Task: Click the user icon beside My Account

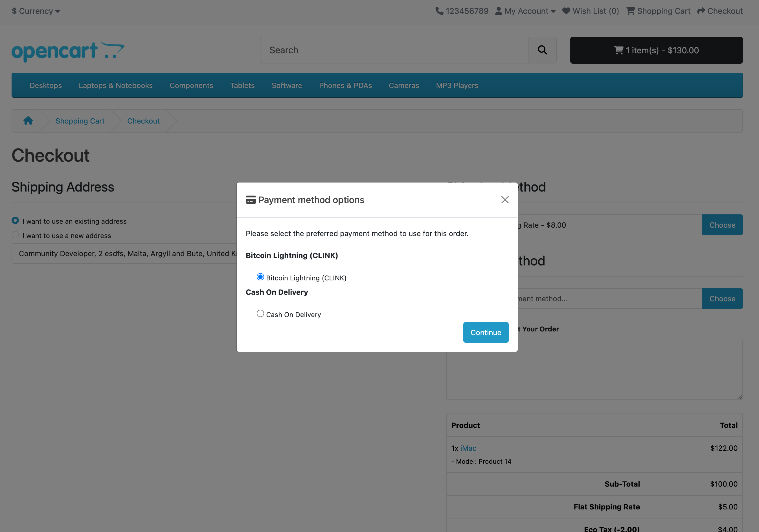Action: click(x=499, y=11)
